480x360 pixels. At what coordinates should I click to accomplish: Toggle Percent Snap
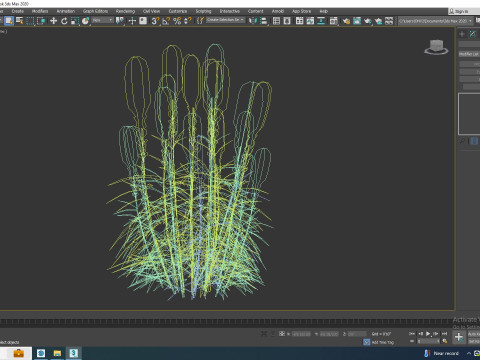[177, 21]
